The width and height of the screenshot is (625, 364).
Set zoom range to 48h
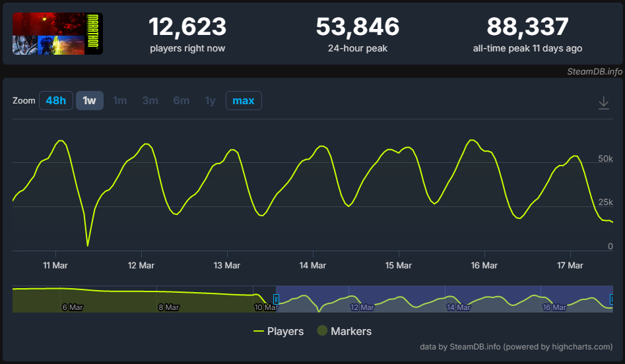(x=56, y=100)
